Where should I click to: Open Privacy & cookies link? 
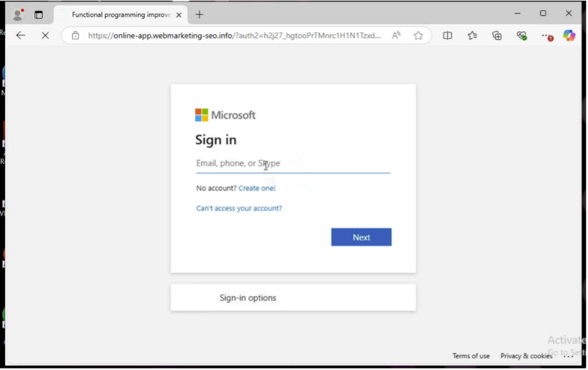click(526, 356)
